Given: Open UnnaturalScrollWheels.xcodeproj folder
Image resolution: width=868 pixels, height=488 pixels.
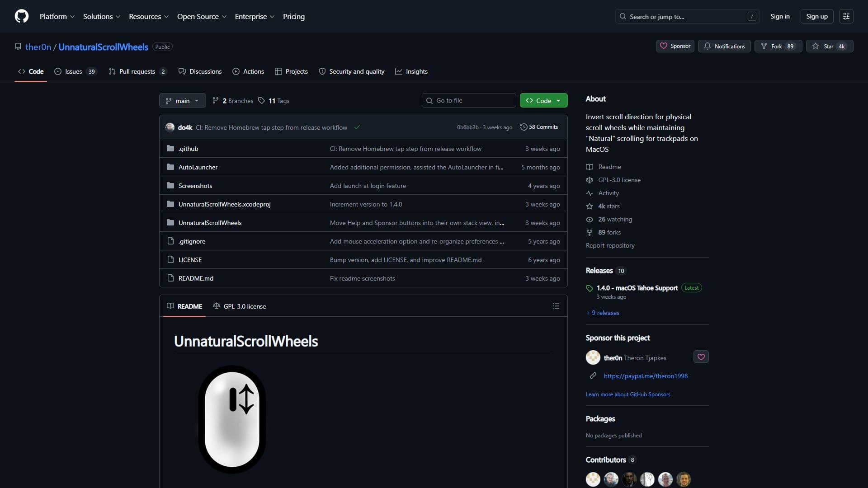Looking at the screenshot, I should (224, 204).
